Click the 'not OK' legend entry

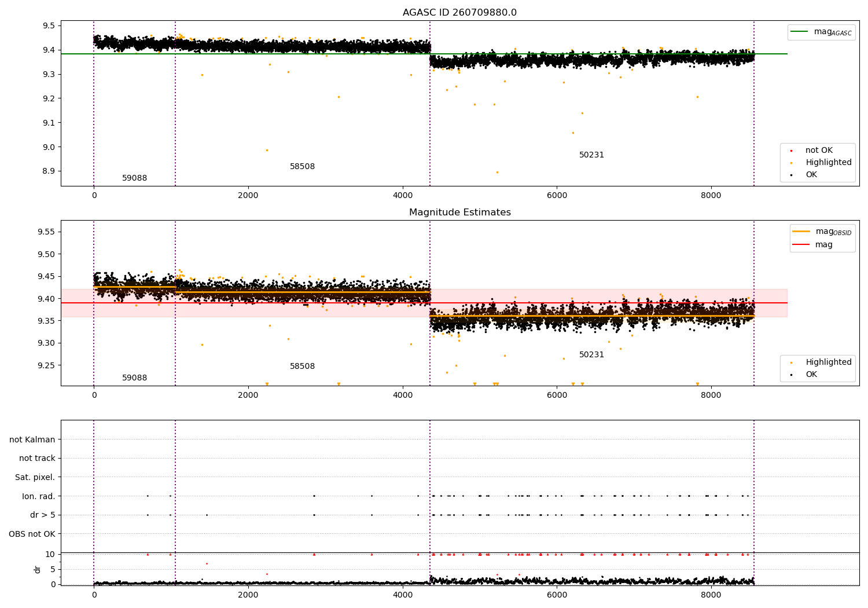click(x=819, y=151)
